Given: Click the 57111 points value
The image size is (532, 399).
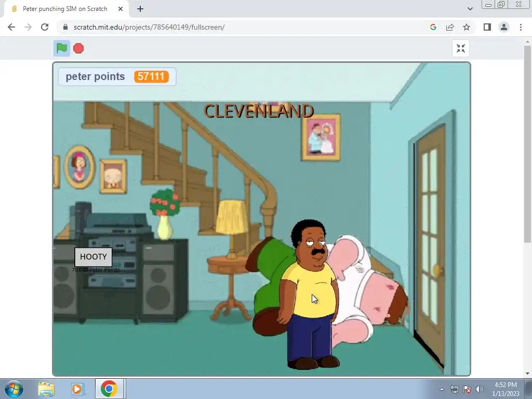Looking at the screenshot, I should [151, 77].
